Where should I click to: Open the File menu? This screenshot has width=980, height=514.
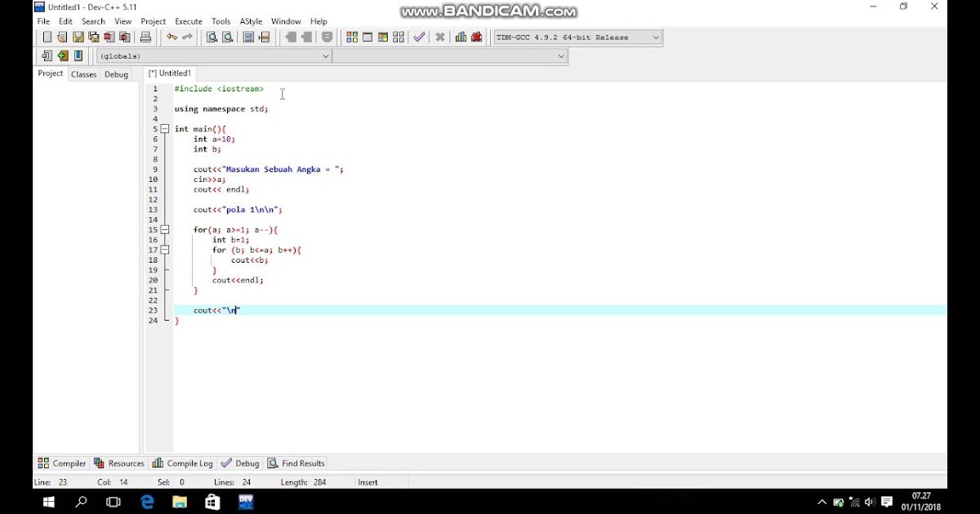43,21
